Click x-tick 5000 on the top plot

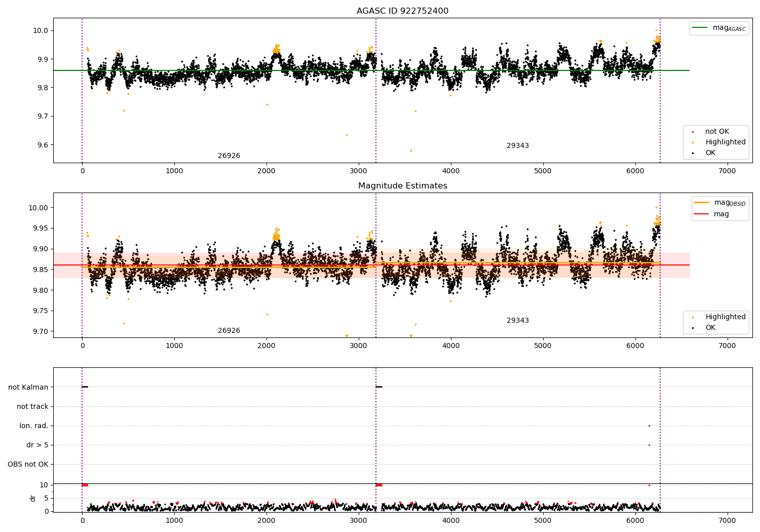click(x=543, y=171)
